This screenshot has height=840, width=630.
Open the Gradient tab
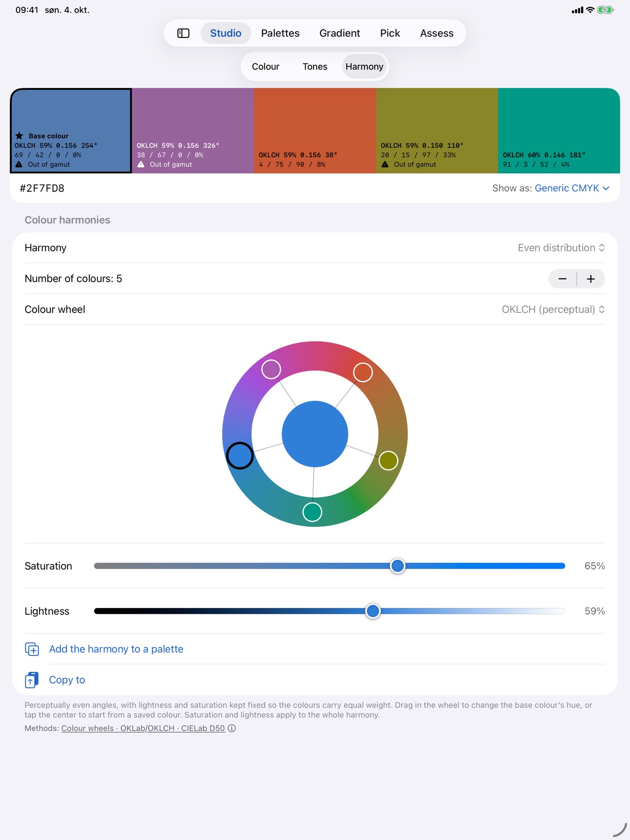coord(339,33)
